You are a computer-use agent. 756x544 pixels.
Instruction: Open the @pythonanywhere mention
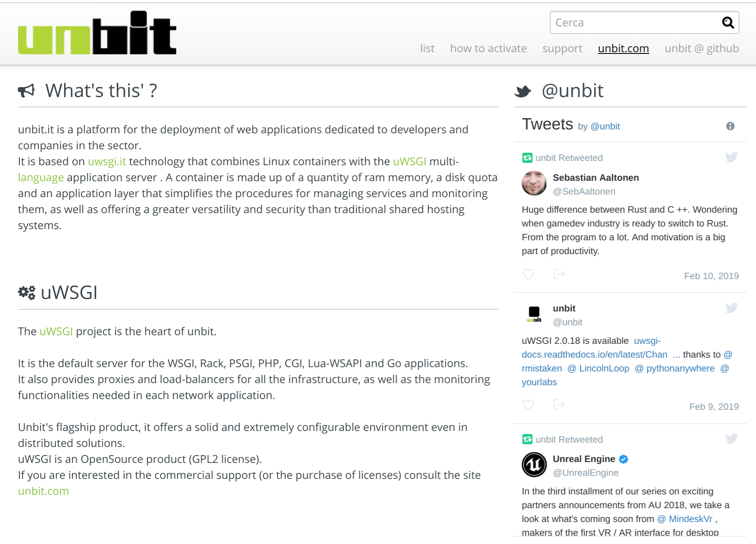pyautogui.click(x=675, y=368)
